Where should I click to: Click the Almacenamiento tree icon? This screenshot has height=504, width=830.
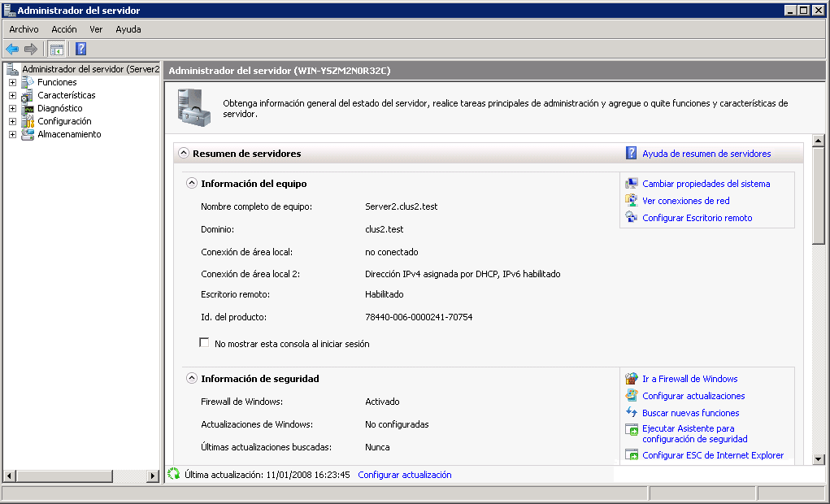click(x=28, y=134)
